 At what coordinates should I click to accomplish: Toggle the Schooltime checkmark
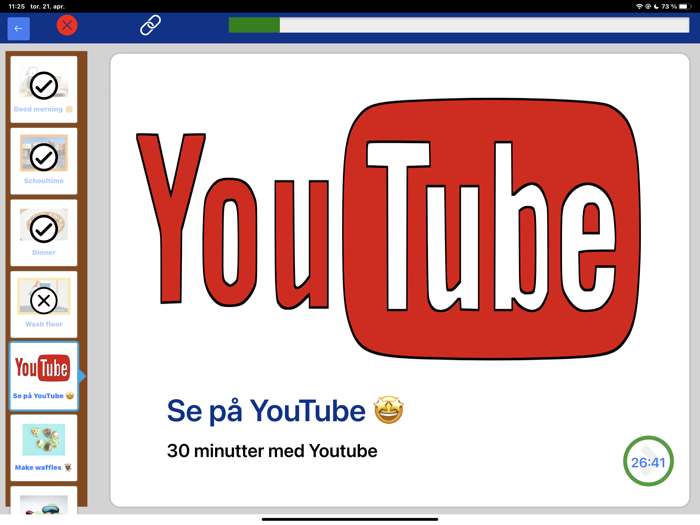point(44,157)
